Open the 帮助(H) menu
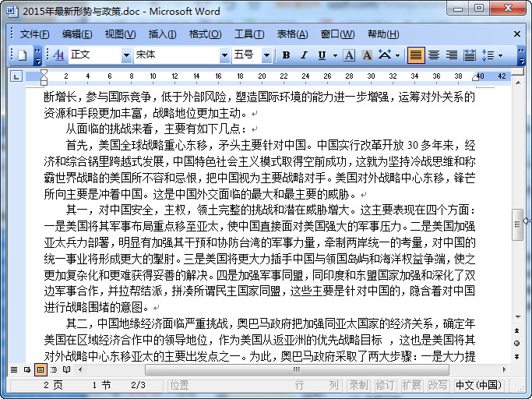Image resolution: width=532 pixels, height=399 pixels. [x=383, y=34]
